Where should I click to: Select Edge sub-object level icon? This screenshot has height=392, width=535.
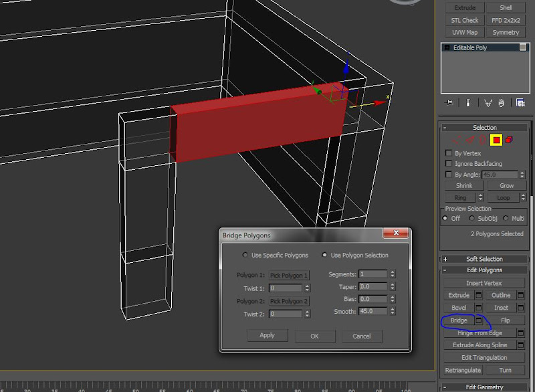coord(470,140)
